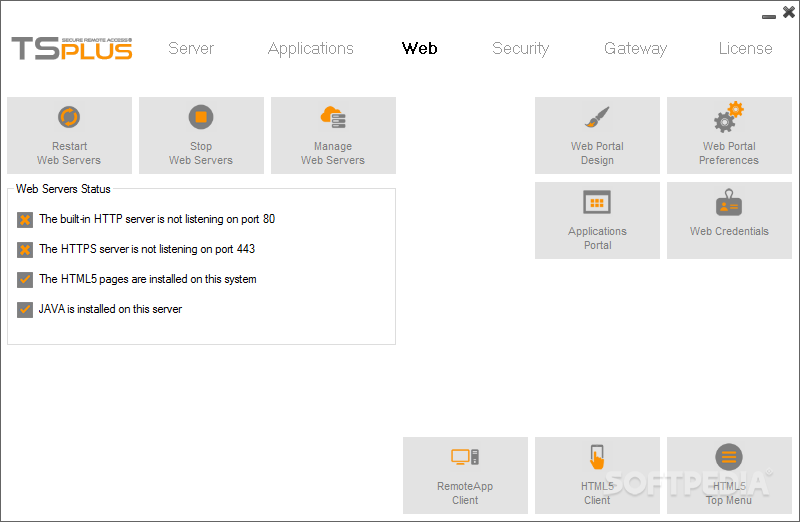
Task: Open the Gateway tab
Action: (635, 48)
